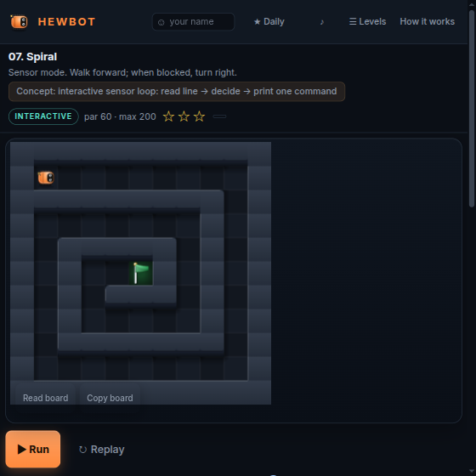Click the Hewbot robot logo icon
The height and width of the screenshot is (476, 476).
pos(19,22)
